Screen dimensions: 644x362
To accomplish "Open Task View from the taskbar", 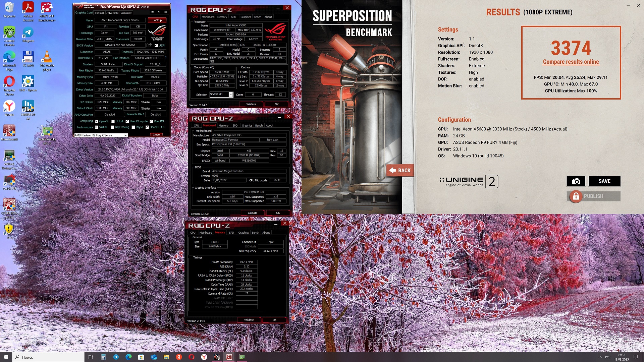I will coord(91,357).
